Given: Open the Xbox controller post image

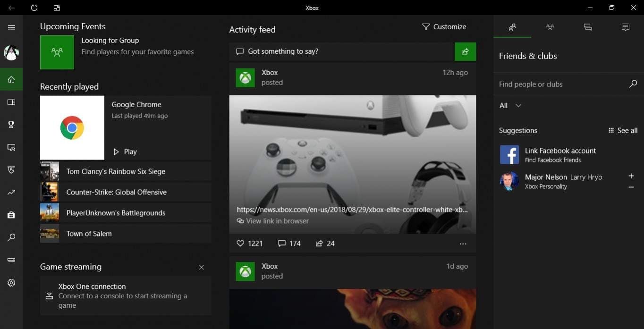Looking at the screenshot, I should tap(353, 165).
